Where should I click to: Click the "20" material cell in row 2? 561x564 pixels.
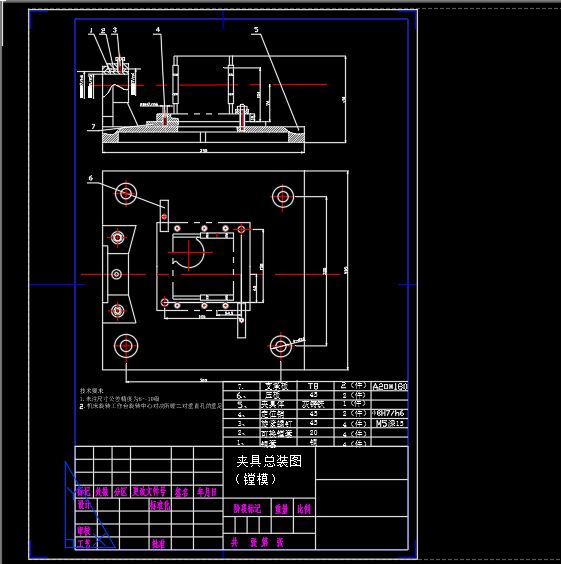tap(313, 432)
